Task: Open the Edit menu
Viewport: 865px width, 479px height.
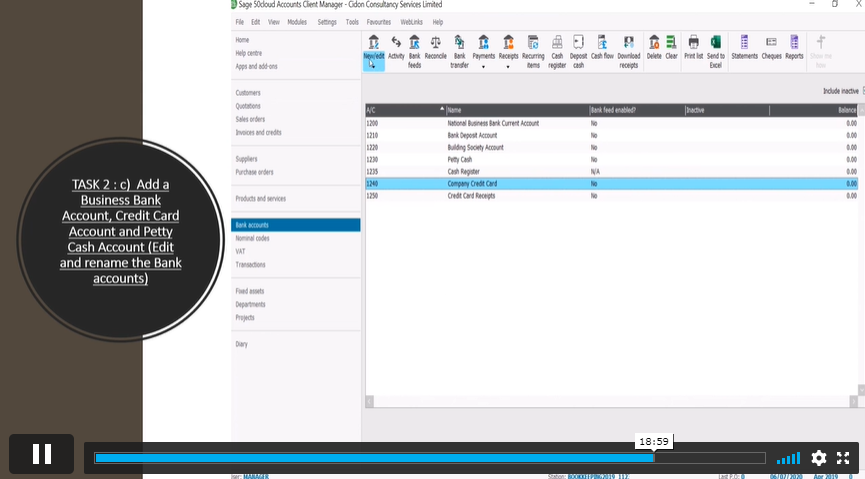Action: pos(255,22)
